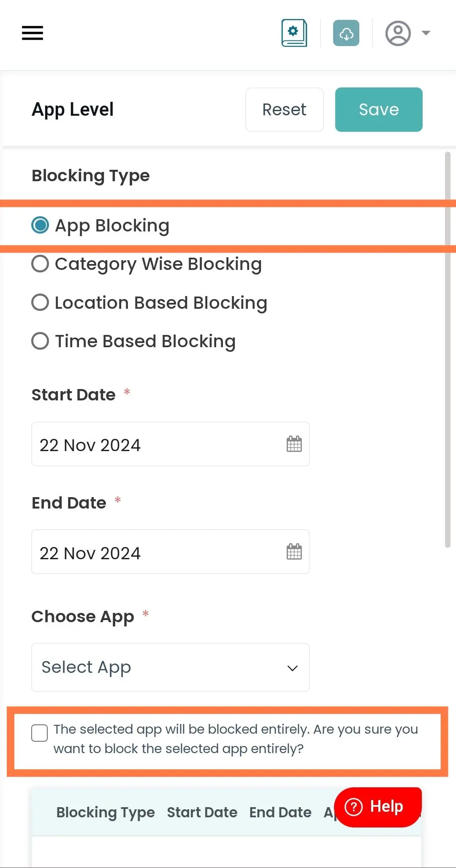Click the Start Date input field

[171, 444]
